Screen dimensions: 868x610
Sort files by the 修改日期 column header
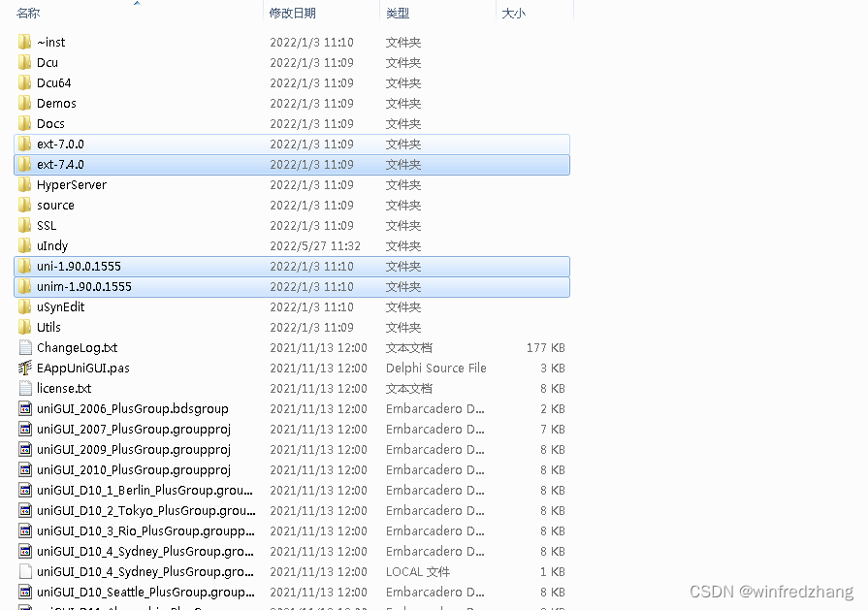[x=292, y=13]
